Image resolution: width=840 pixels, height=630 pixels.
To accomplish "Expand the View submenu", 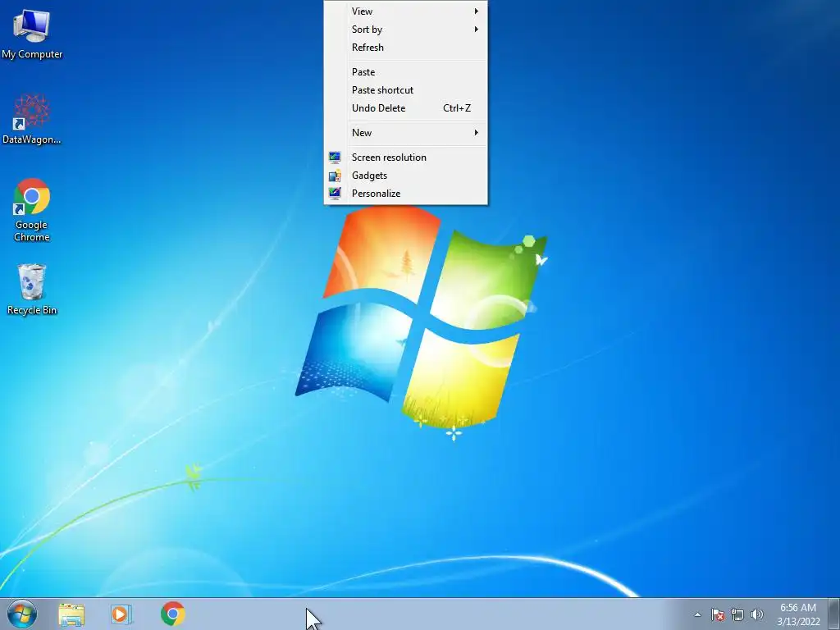I will (x=405, y=11).
